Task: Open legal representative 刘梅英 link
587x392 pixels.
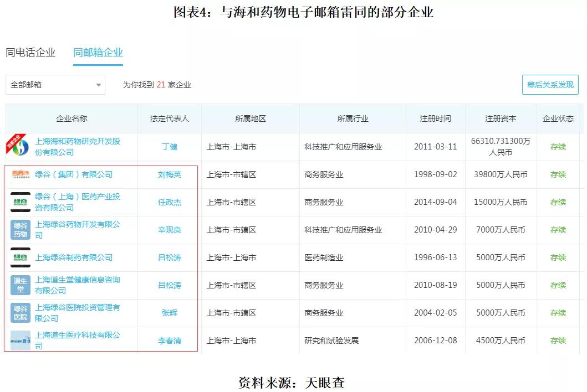Action: pyautogui.click(x=170, y=174)
